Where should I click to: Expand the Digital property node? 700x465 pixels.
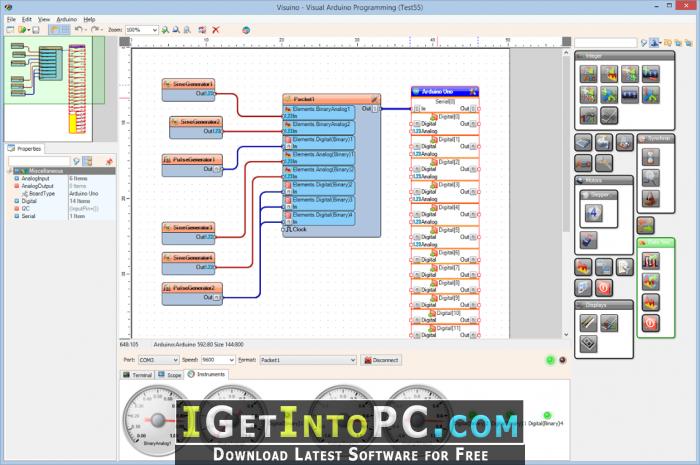pos(17,201)
